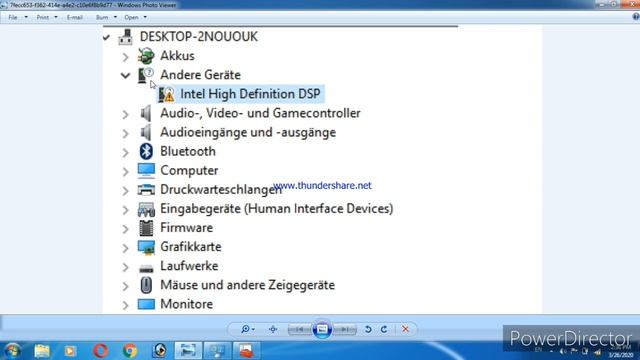Select the DESKTOP-2NOUOUK label

point(199,37)
